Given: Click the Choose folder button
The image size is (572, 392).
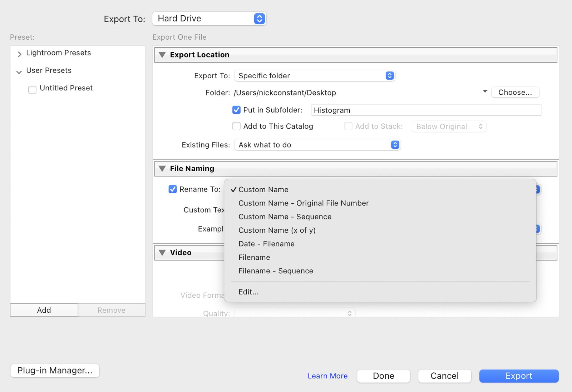Looking at the screenshot, I should [515, 92].
